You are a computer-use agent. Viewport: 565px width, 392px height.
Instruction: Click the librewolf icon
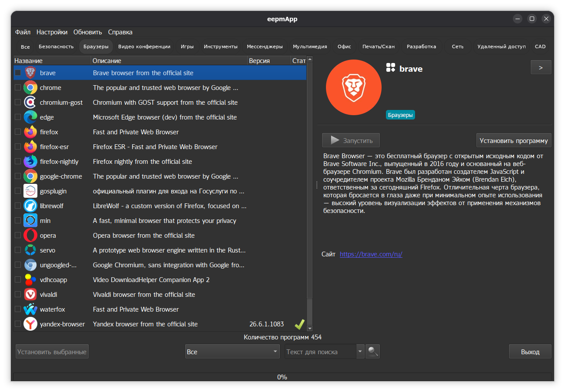tap(30, 206)
